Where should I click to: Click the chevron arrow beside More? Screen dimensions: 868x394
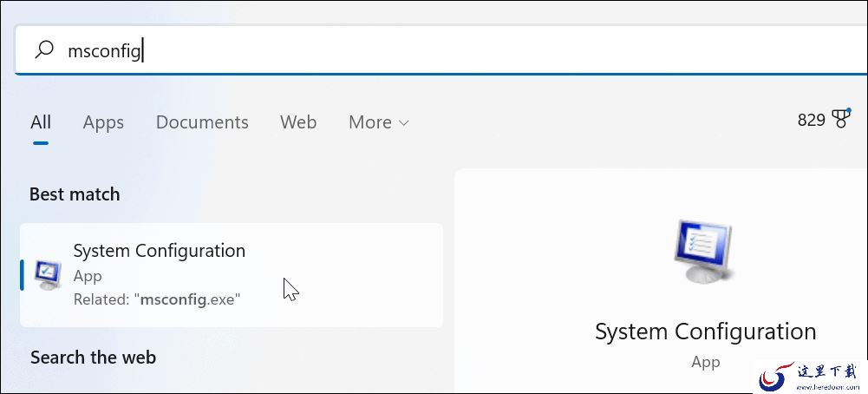(403, 123)
